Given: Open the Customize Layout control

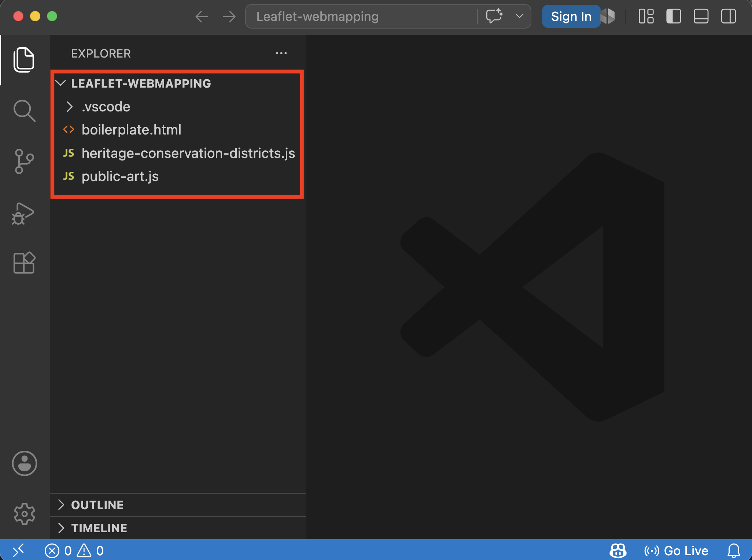Looking at the screenshot, I should coord(646,16).
